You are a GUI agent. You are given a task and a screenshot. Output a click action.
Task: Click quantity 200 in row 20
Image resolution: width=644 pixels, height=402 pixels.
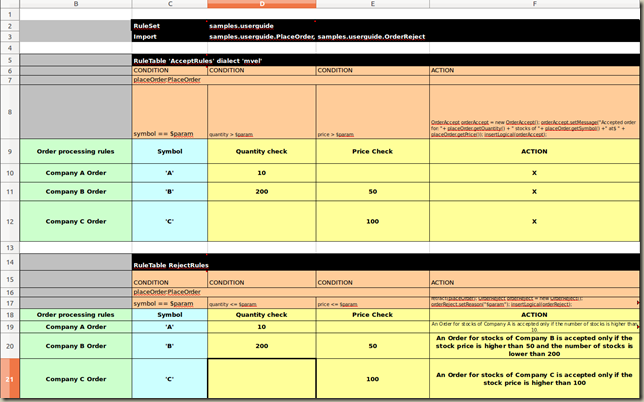pos(262,346)
